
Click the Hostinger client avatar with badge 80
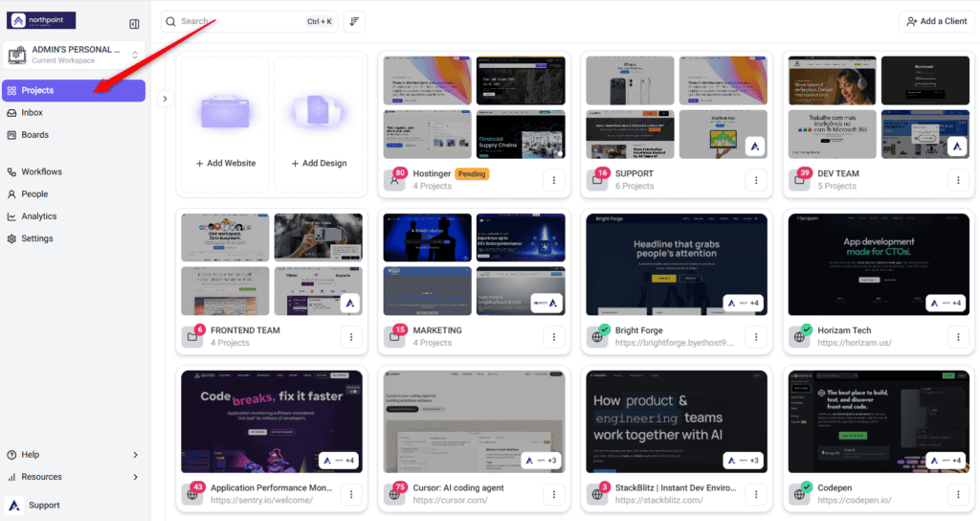pyautogui.click(x=395, y=180)
